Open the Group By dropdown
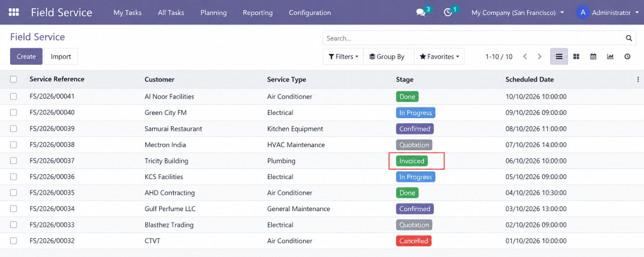Viewport: 644px width, 257px height. (x=389, y=57)
